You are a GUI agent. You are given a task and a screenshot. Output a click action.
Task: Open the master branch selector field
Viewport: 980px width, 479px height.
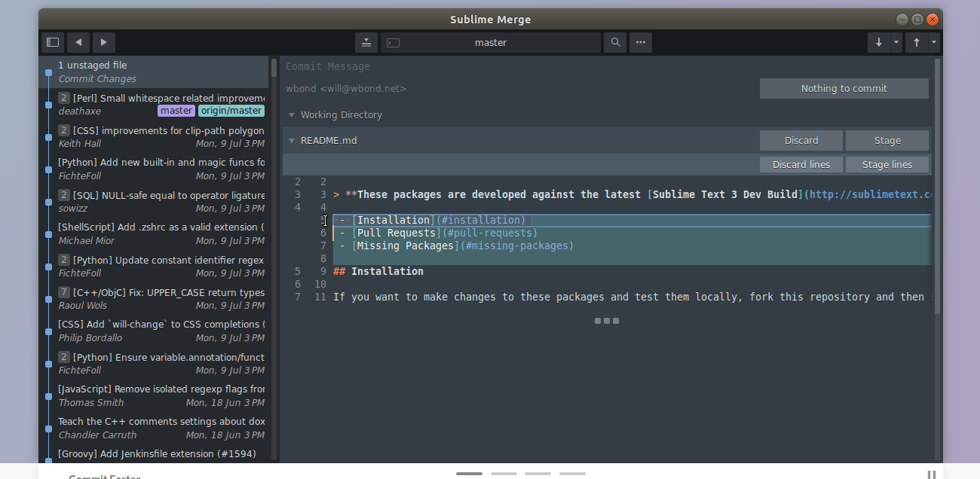coord(491,42)
